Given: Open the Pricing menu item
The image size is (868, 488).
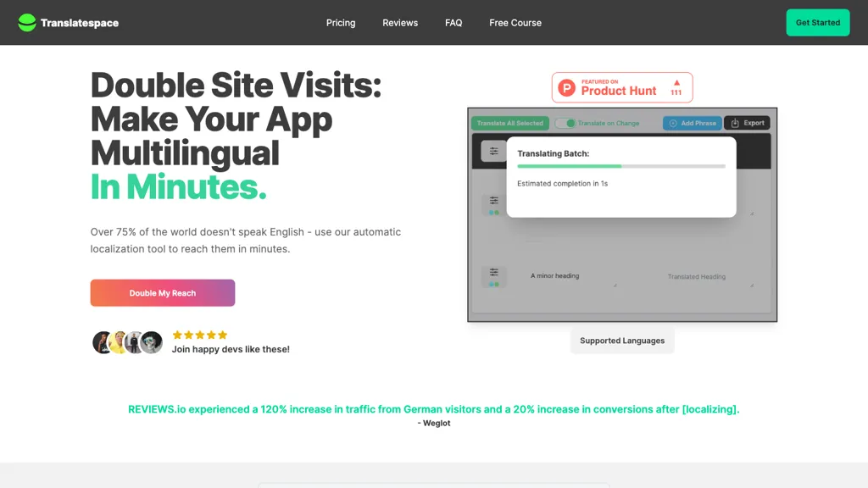Looking at the screenshot, I should point(341,23).
